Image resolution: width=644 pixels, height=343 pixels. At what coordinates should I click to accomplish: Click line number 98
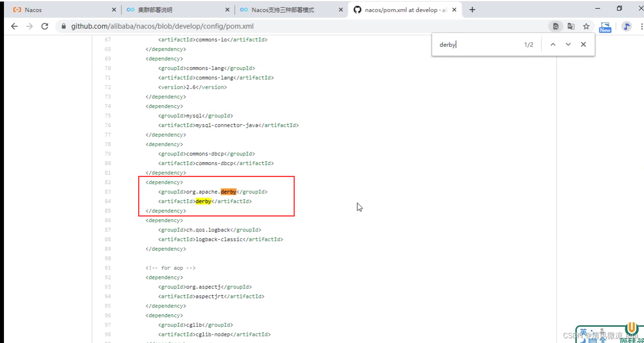point(108,334)
